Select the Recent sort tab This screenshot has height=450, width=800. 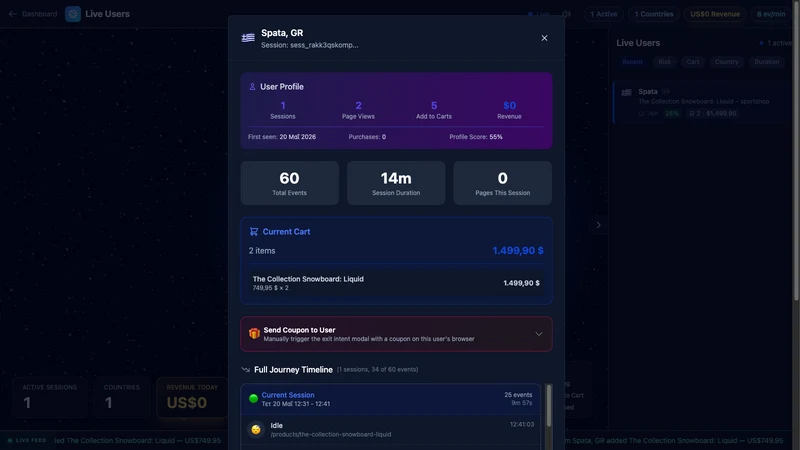pyautogui.click(x=632, y=62)
